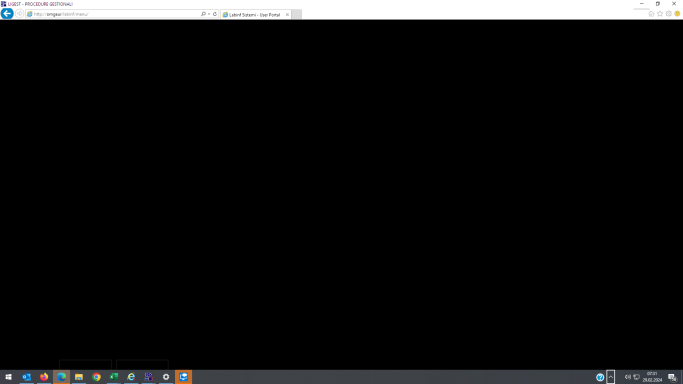
Task: Click the smiley feedback icon
Action: pyautogui.click(x=677, y=14)
